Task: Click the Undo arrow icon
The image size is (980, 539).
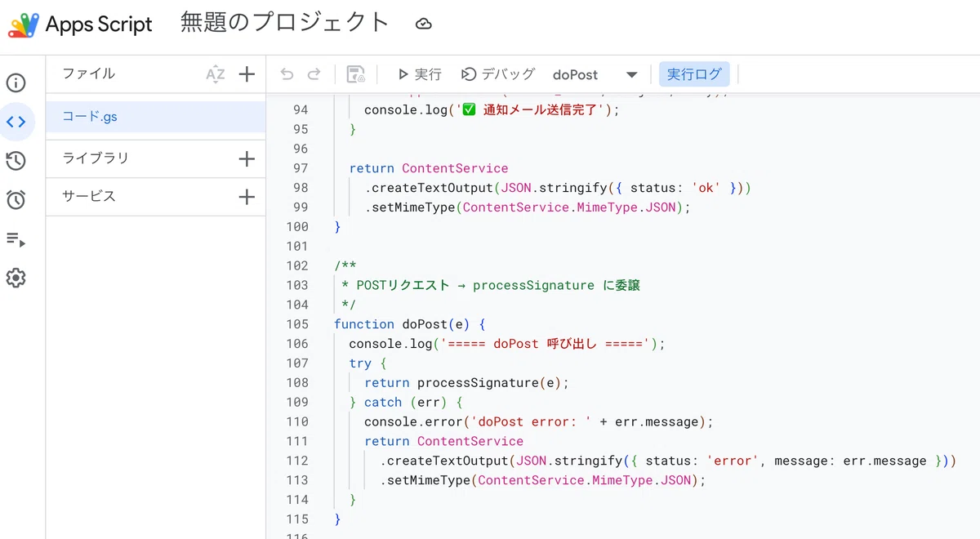Action: (x=287, y=74)
